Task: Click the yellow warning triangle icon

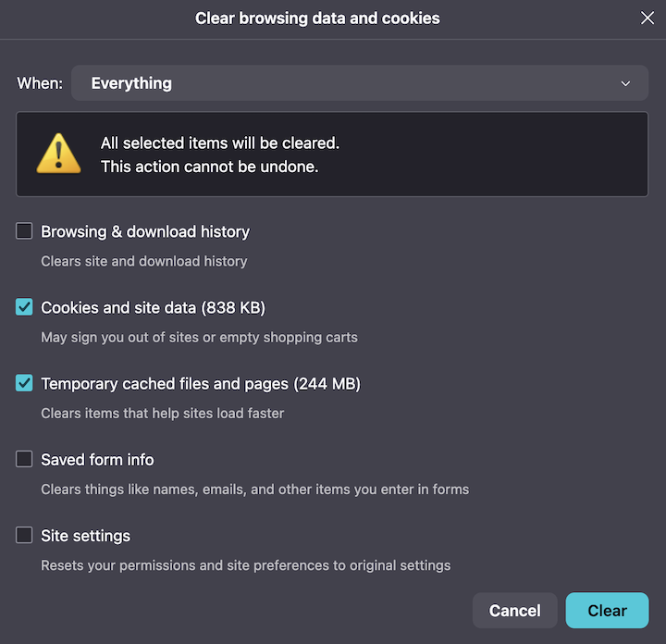Action: (x=58, y=154)
